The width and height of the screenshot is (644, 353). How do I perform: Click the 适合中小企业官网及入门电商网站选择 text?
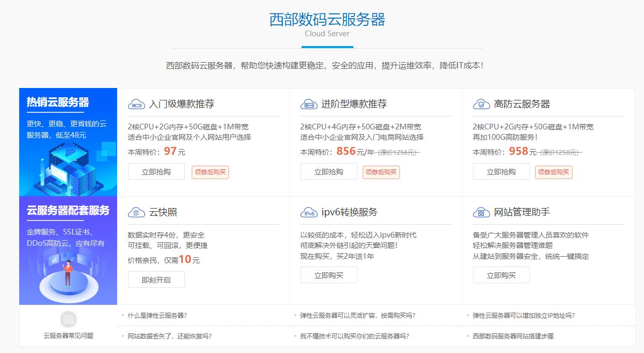coord(362,137)
